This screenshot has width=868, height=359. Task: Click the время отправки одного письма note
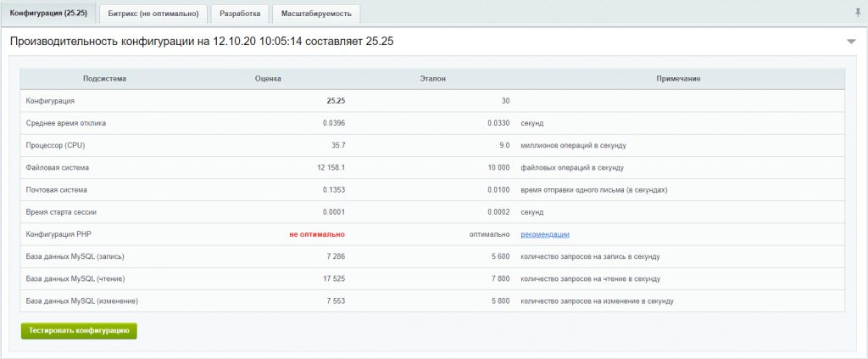click(594, 189)
